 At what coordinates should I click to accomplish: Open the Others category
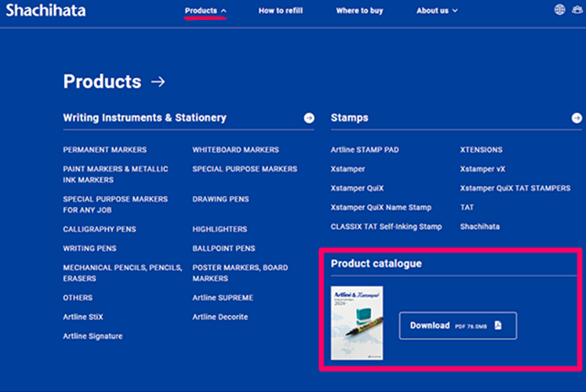(x=78, y=298)
